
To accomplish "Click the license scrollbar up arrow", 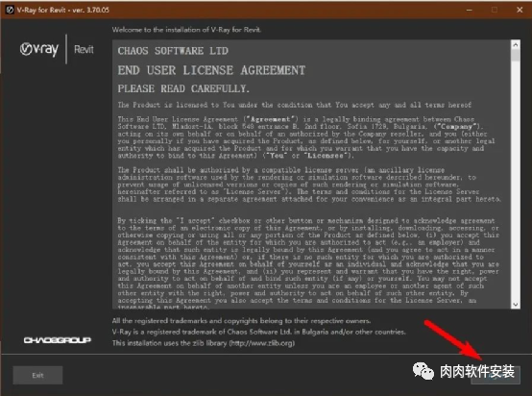I will pos(516,44).
